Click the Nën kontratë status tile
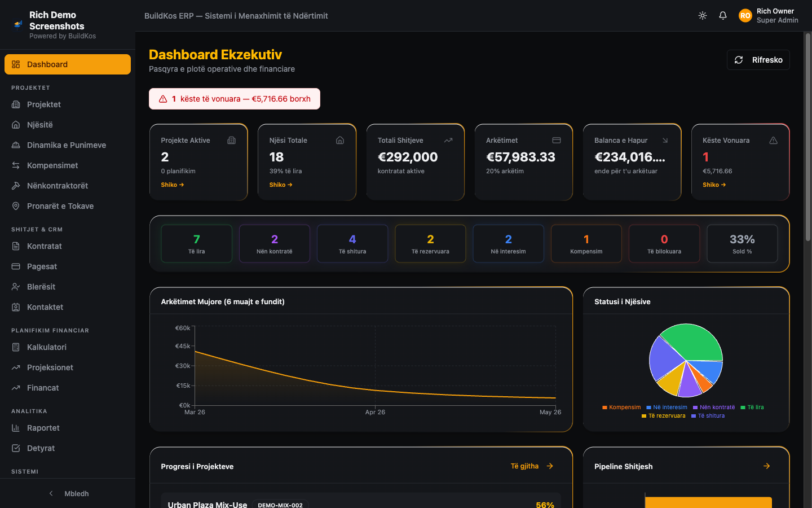This screenshot has width=812, height=508. [x=275, y=244]
